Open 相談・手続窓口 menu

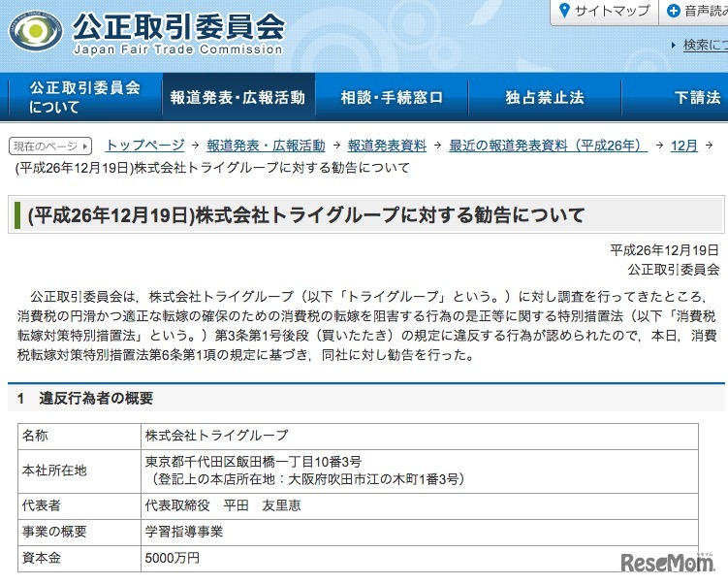[x=392, y=97]
